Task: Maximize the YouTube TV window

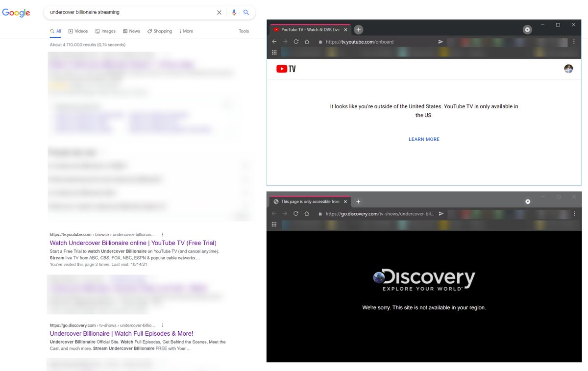Action: coord(558,25)
